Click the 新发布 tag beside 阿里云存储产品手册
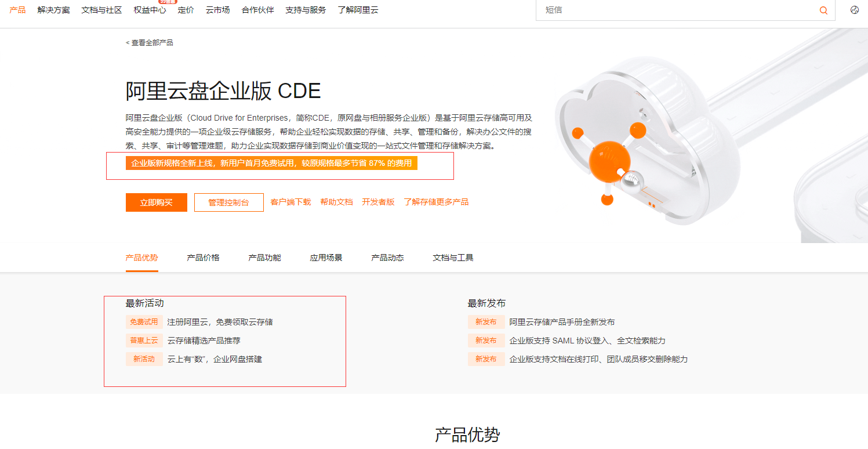868x449 pixels. [x=486, y=322]
